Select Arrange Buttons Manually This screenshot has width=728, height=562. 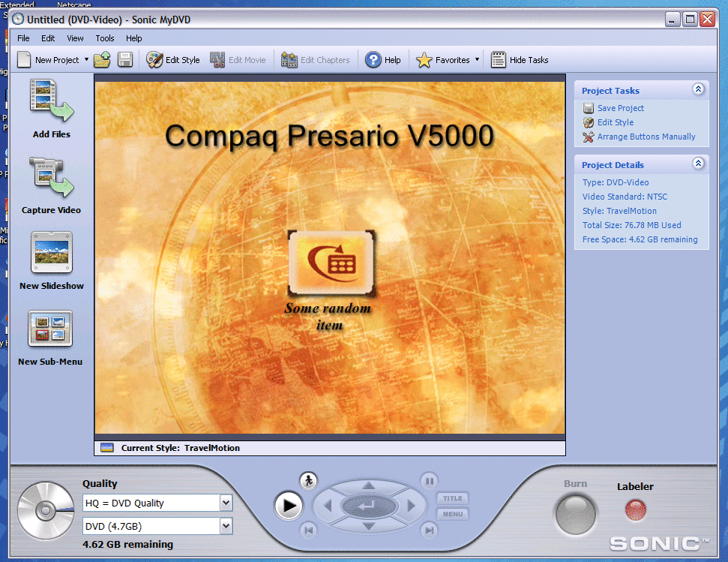[646, 137]
